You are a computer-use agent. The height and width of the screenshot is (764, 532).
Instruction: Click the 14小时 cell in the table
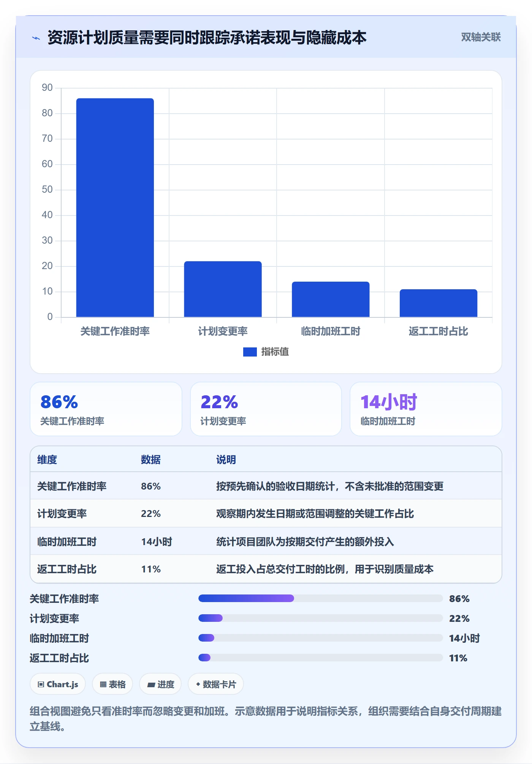coord(157,542)
